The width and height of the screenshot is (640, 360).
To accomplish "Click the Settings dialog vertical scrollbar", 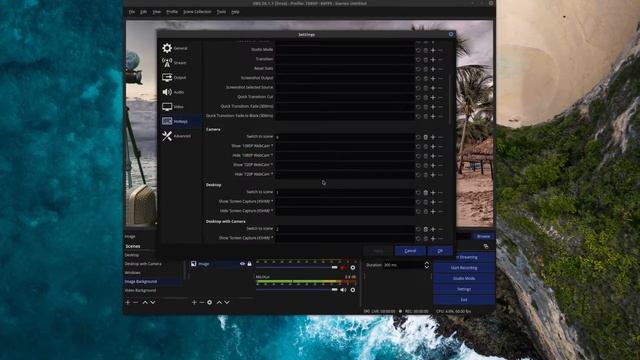I will 450,98.
